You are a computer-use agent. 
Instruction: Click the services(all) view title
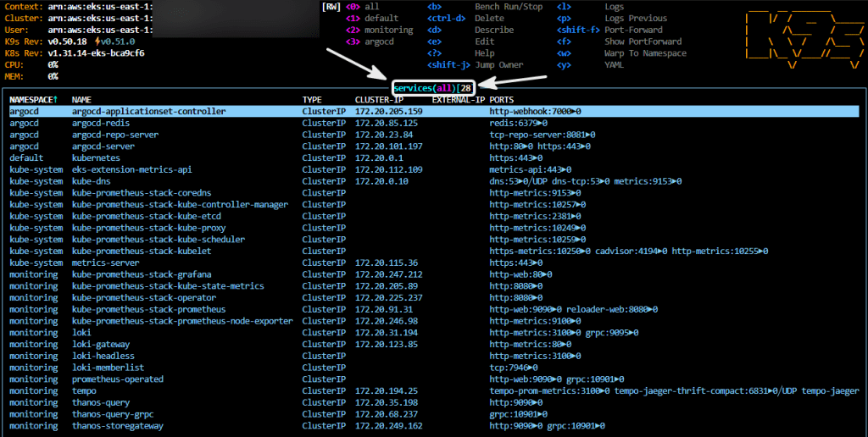coord(433,88)
